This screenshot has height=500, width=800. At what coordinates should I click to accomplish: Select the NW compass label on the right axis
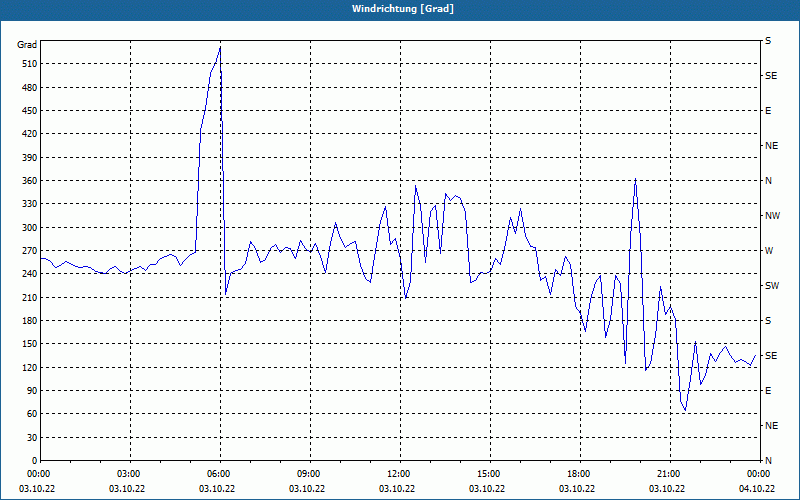click(772, 216)
